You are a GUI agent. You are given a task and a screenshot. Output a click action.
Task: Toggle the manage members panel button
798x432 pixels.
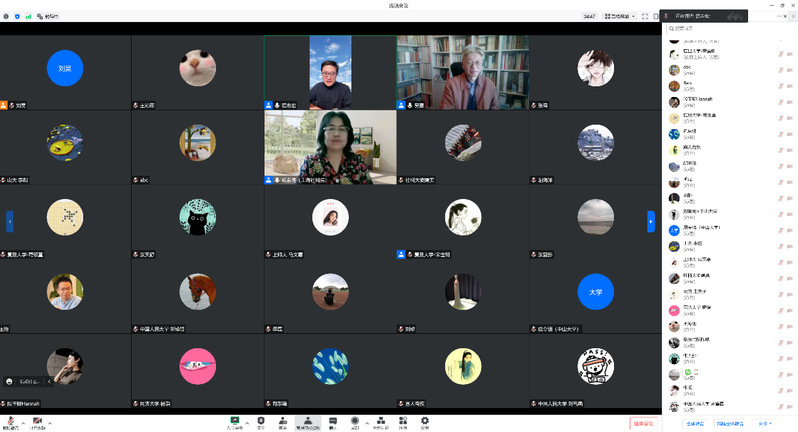(x=308, y=422)
